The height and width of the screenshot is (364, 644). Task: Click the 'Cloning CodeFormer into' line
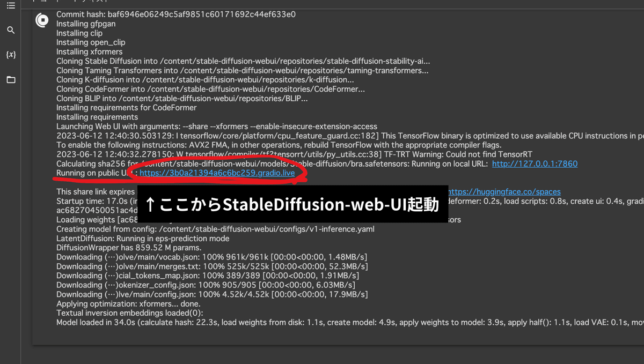coord(210,89)
